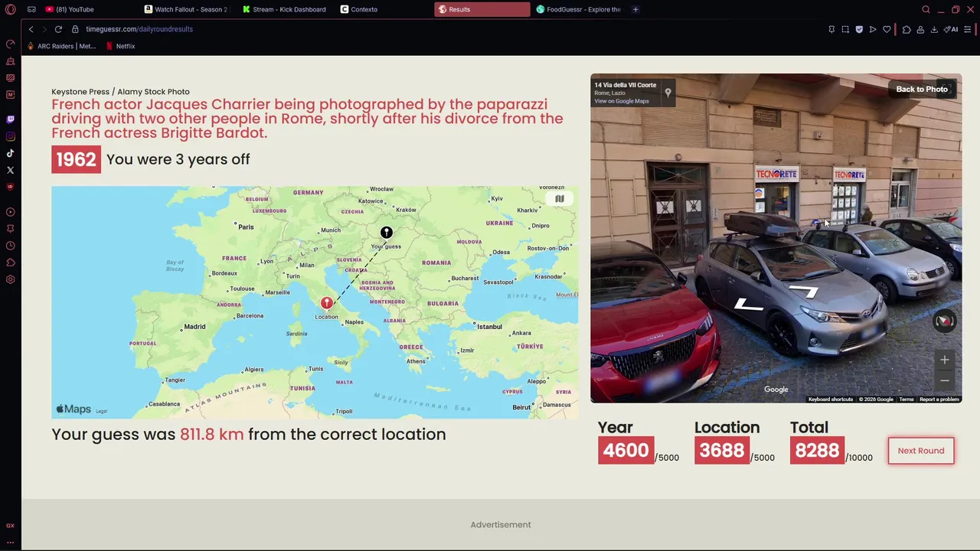980x551 pixels.
Task: Click the 1962 year badge
Action: click(76, 159)
